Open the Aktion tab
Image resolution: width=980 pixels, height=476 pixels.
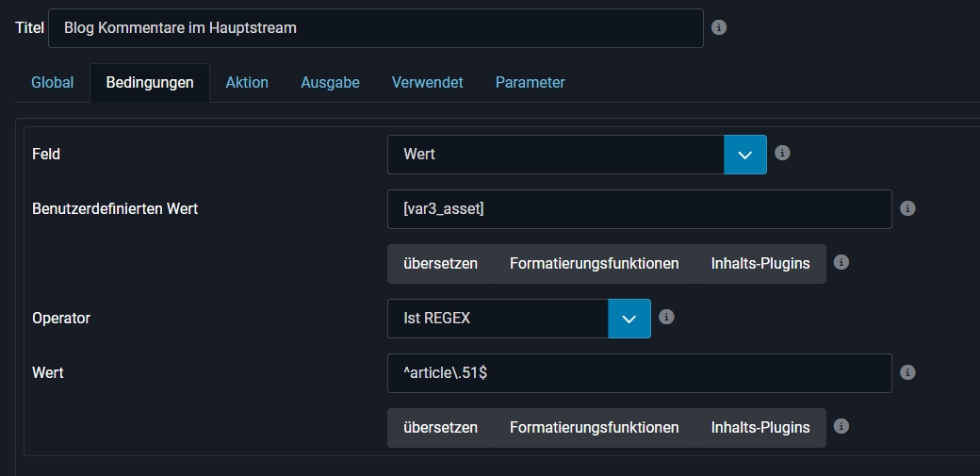point(247,82)
